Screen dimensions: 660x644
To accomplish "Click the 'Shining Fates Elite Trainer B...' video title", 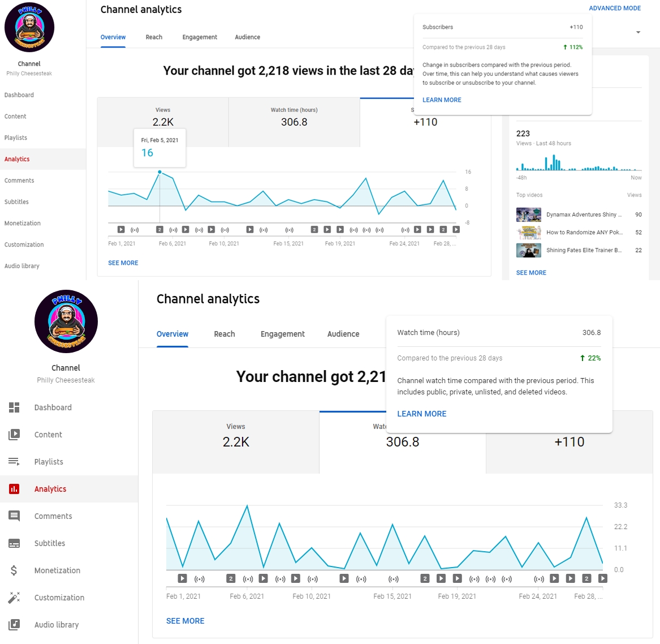I will click(x=584, y=250).
